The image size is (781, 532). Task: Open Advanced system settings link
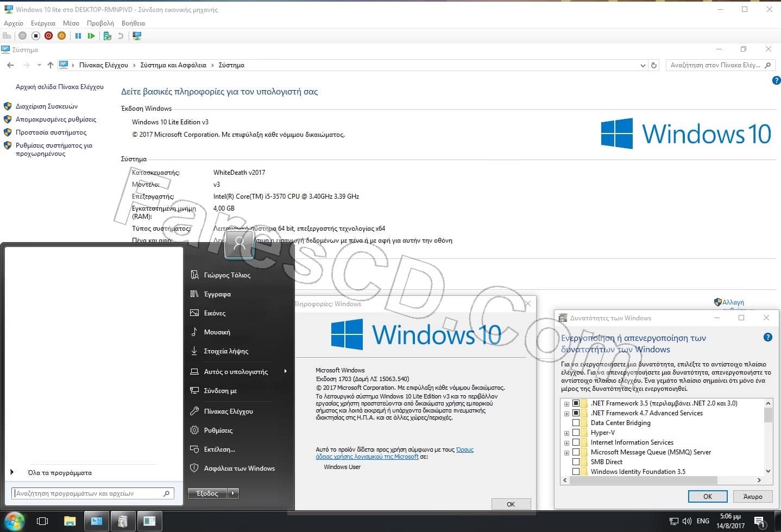(54, 149)
